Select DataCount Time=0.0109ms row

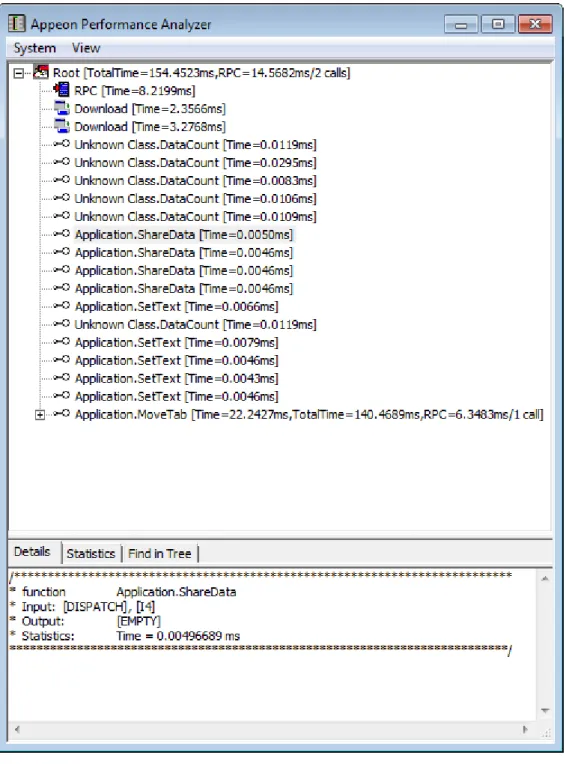point(195,217)
